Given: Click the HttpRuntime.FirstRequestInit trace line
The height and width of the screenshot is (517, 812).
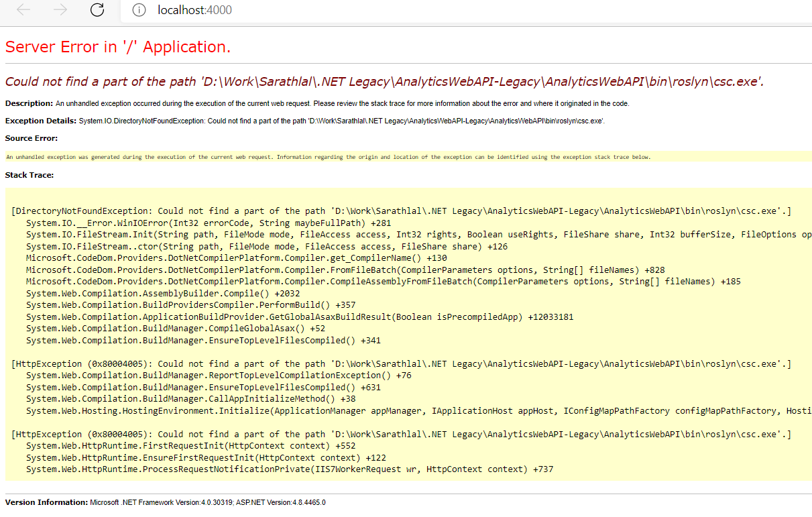Looking at the screenshot, I should [191, 446].
